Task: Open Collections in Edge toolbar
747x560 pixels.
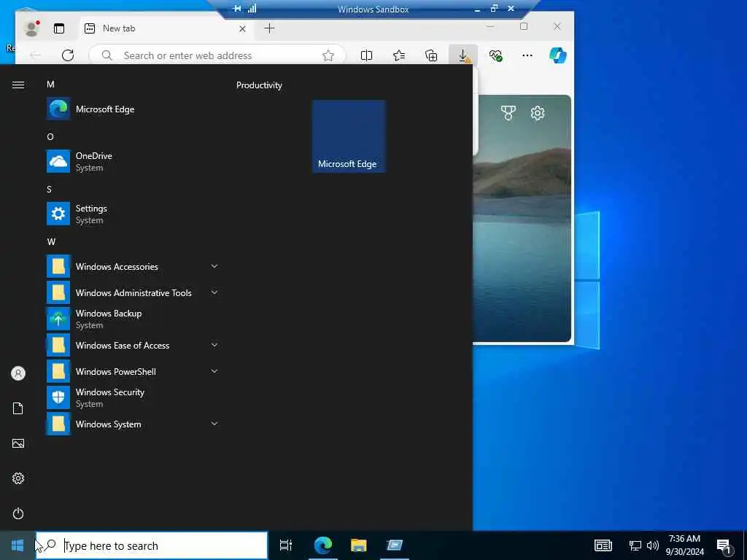Action: tap(431, 55)
